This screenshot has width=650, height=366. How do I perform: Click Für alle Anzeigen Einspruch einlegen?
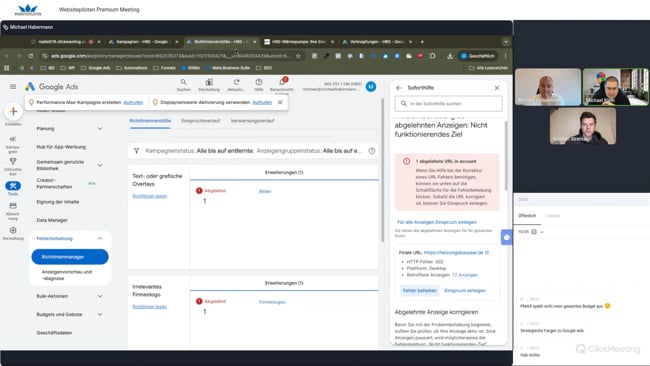pyautogui.click(x=437, y=222)
